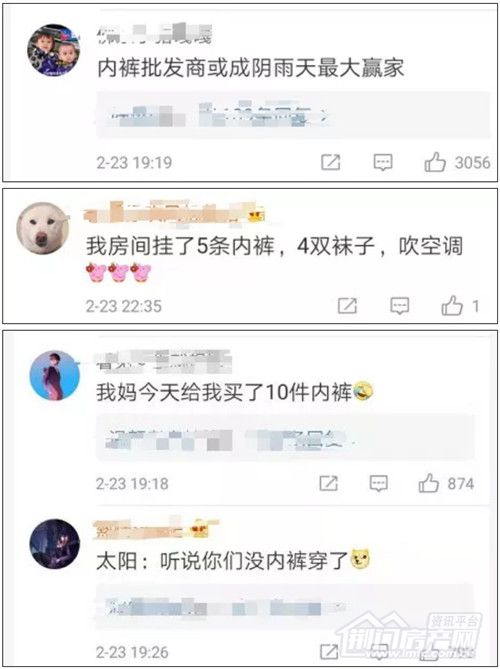Reply to the 2-23 19:18 comment
The width and height of the screenshot is (500, 669).
coord(378,483)
